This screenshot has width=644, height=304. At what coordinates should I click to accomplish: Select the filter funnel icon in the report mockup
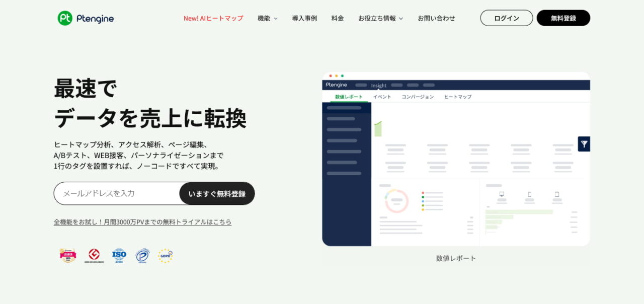tap(584, 144)
